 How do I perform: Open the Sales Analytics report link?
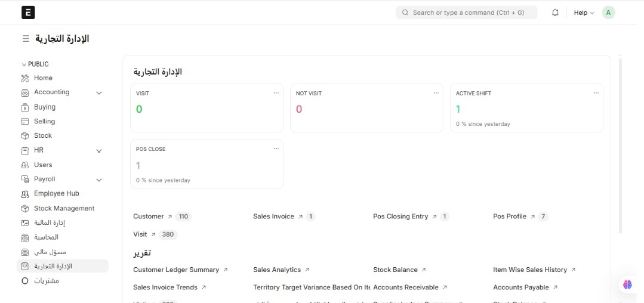(277, 270)
